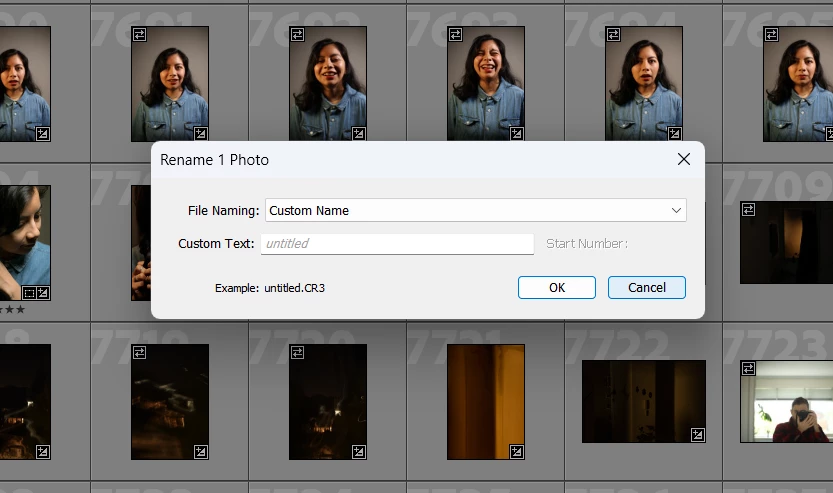This screenshot has width=833, height=493.
Task: Click into the Custom Text field
Action: (x=397, y=244)
